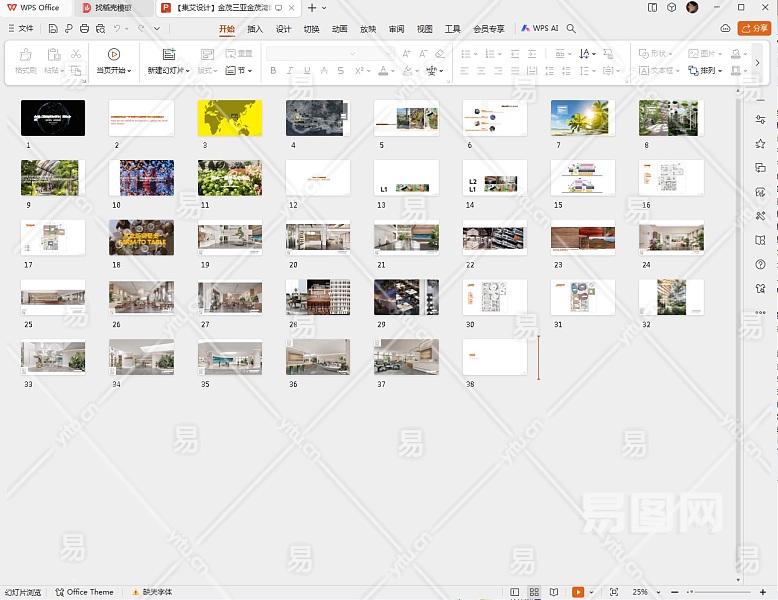Image resolution: width=778 pixels, height=600 pixels.
Task: Click the more options ellipsis in sidebar
Action: [760, 312]
